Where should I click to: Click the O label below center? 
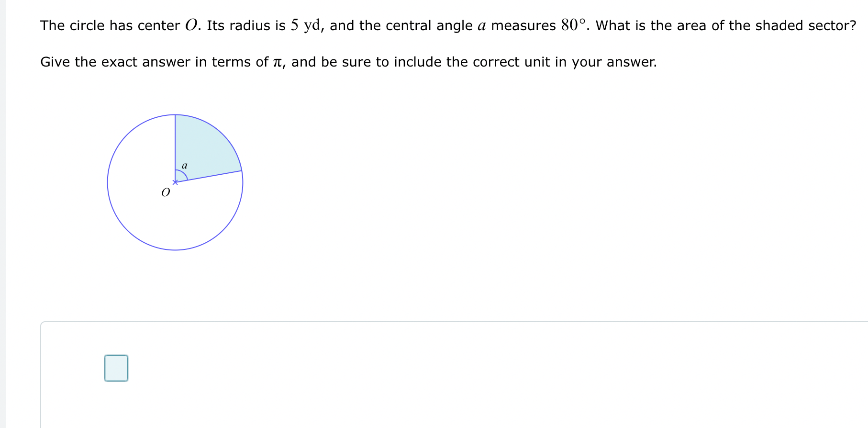(x=166, y=192)
